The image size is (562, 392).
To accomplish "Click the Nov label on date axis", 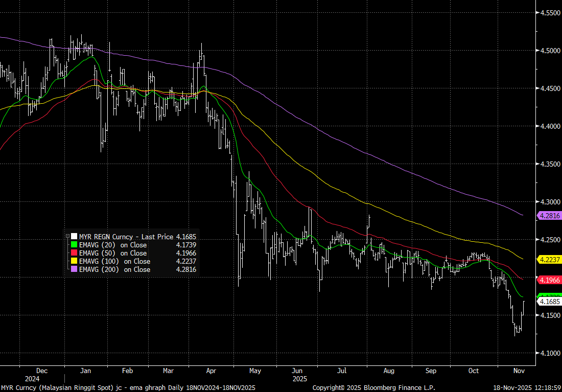I will pos(519,371).
